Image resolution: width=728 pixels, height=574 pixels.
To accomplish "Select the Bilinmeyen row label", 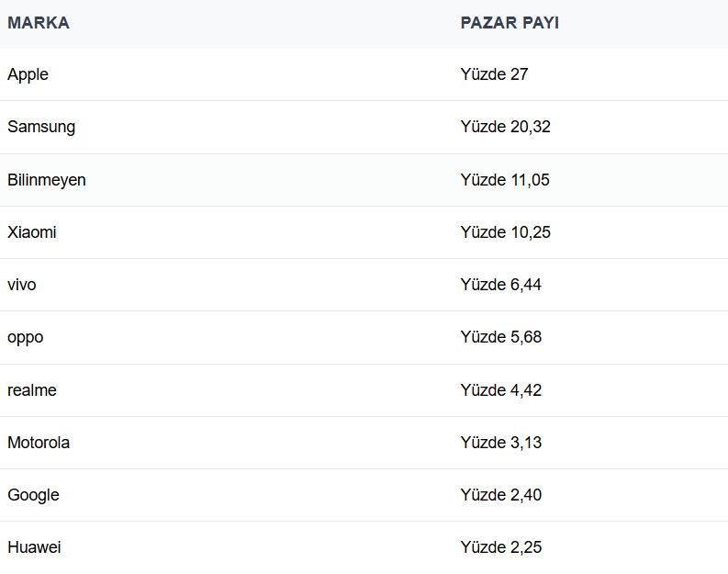I will click(x=47, y=180).
